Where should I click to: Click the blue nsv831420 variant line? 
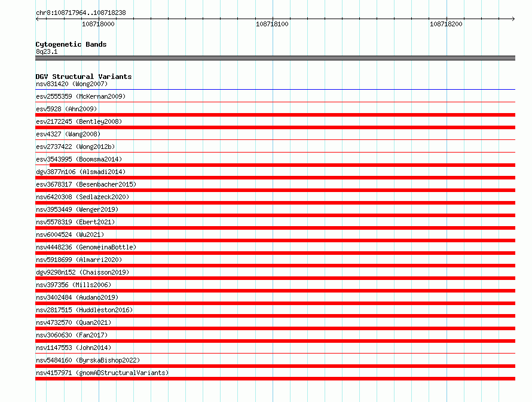(275, 89)
